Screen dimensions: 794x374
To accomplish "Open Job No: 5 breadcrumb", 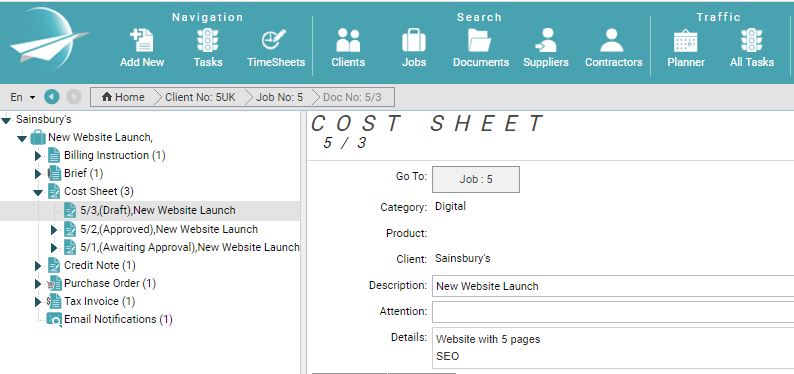I will coord(280,97).
